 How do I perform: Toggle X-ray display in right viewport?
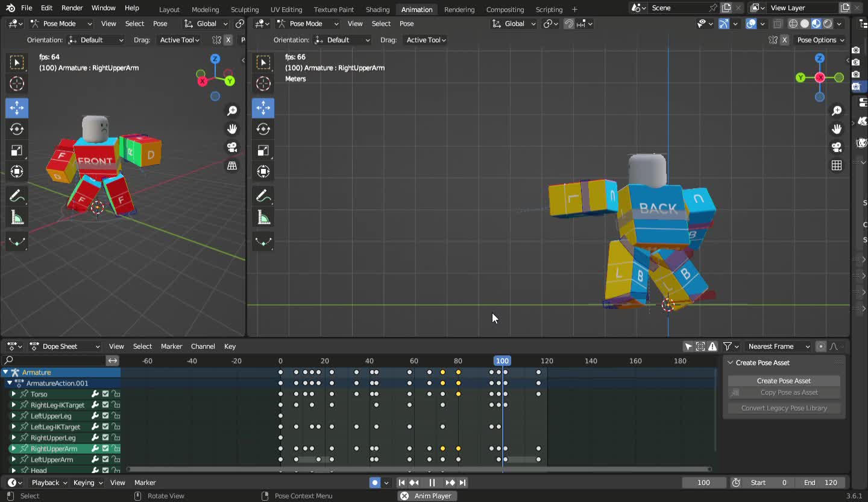coord(778,24)
